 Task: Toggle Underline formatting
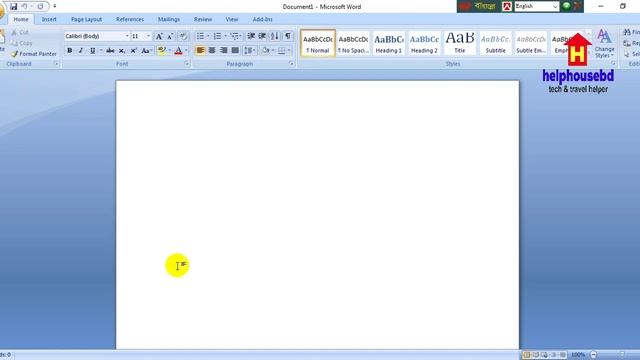pos(93,51)
